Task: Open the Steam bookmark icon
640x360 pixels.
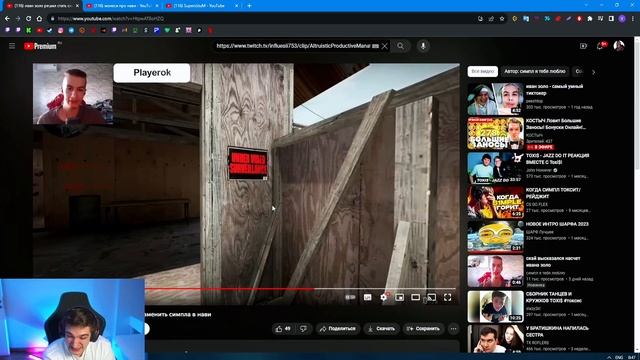Action: coord(50,30)
